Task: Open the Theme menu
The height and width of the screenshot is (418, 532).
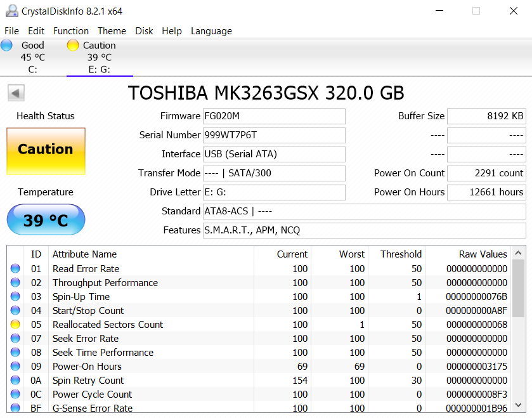Action: pyautogui.click(x=112, y=31)
